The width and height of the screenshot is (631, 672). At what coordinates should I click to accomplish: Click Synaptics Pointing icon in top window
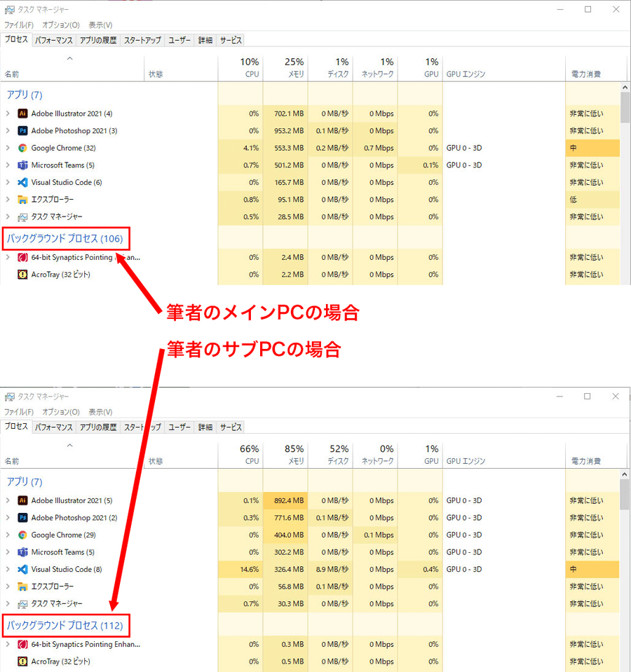pos(22,257)
